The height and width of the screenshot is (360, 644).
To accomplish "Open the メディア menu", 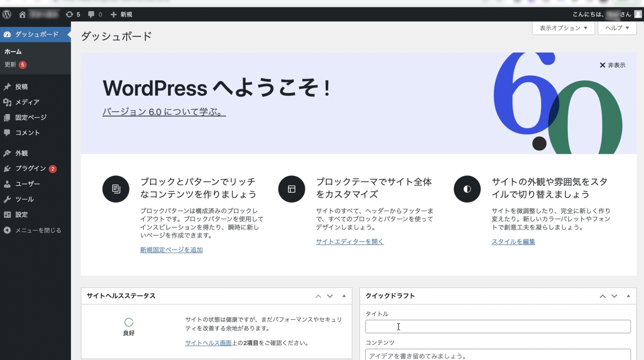I will (27, 102).
